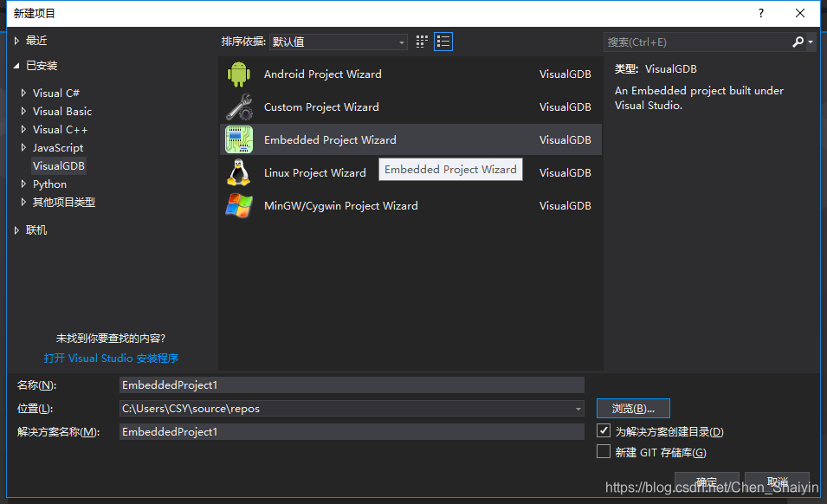Click the location path input field
Viewport: 827px width, 504px height.
pyautogui.click(x=352, y=409)
